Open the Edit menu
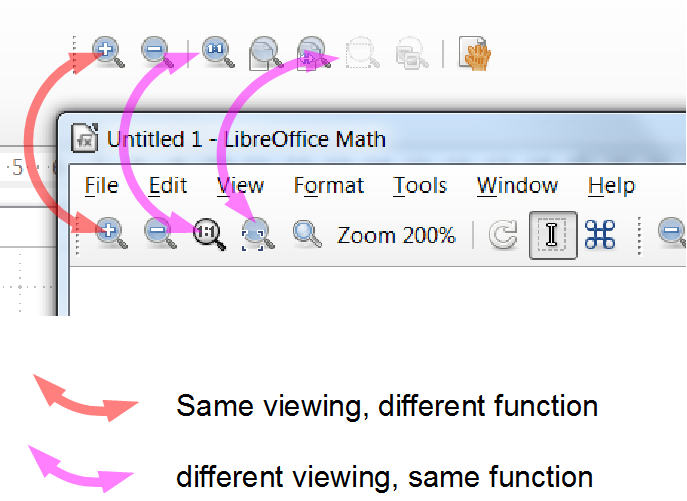 [168, 186]
